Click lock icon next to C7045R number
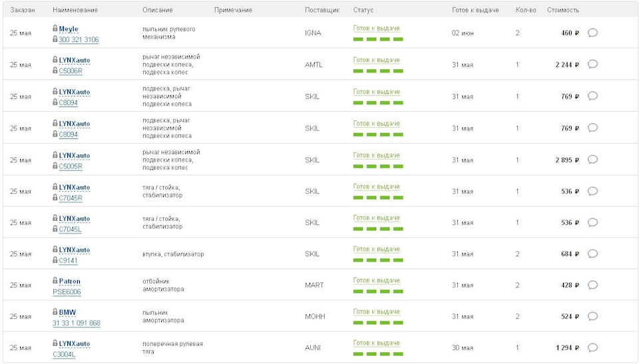Screen dimensions: 639x364 pos(55,198)
